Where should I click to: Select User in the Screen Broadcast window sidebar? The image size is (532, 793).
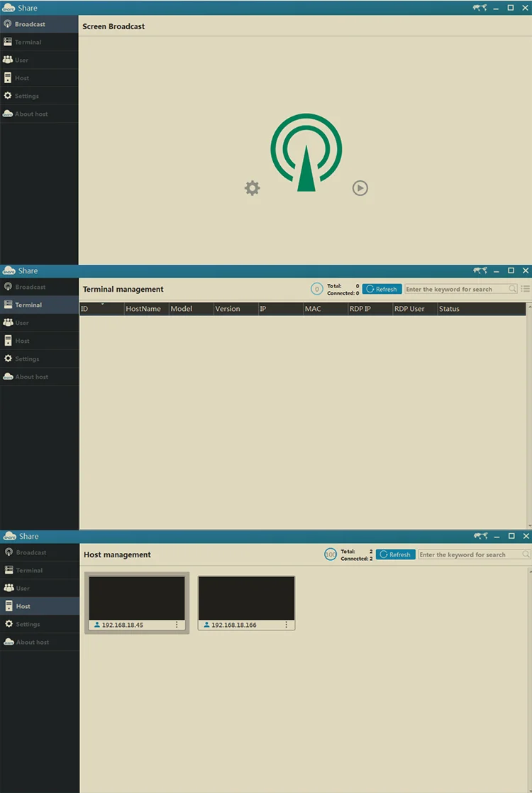(x=39, y=60)
